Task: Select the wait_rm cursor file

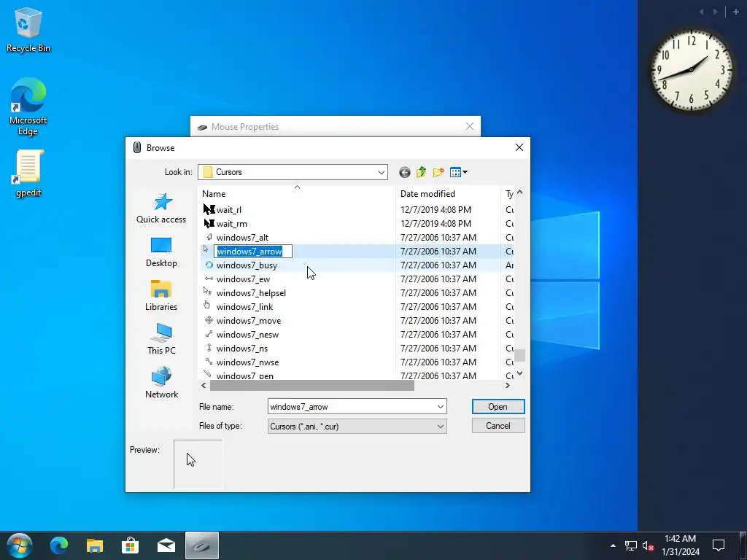Action: [231, 223]
